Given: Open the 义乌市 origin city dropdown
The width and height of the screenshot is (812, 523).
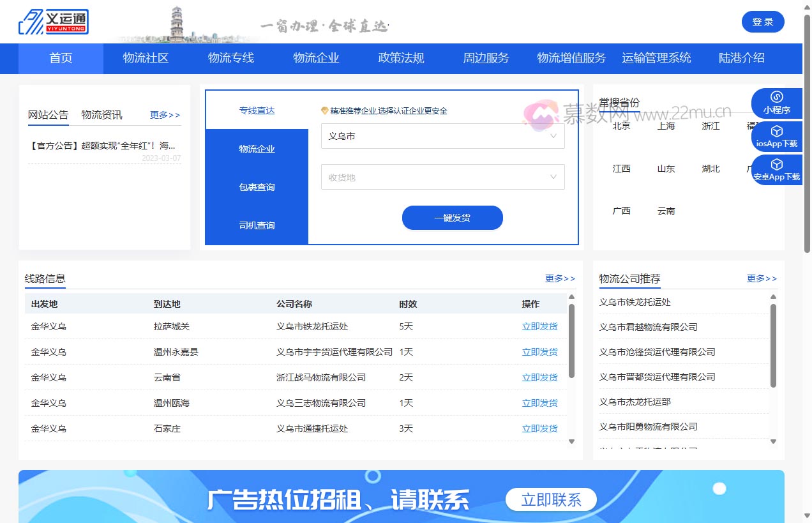Looking at the screenshot, I should pyautogui.click(x=442, y=136).
